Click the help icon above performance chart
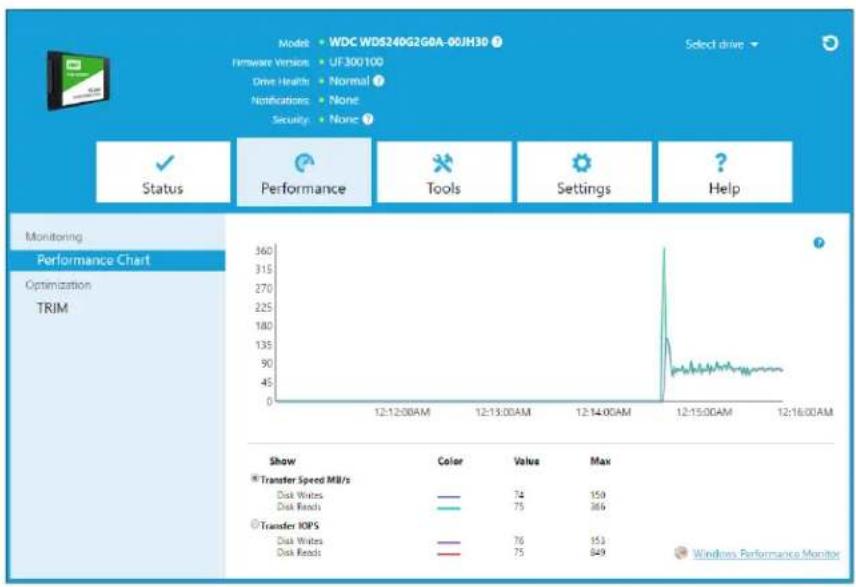856x587 pixels. tap(818, 243)
